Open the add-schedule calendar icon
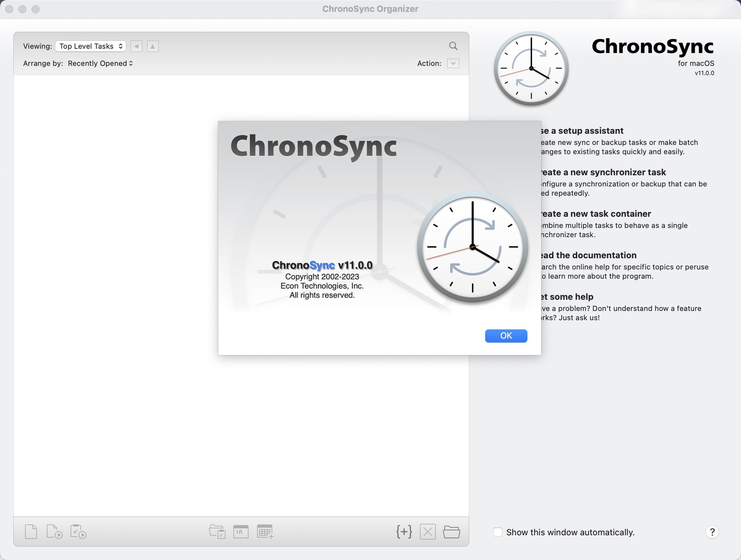Image resolution: width=741 pixels, height=560 pixels. pyautogui.click(x=265, y=531)
